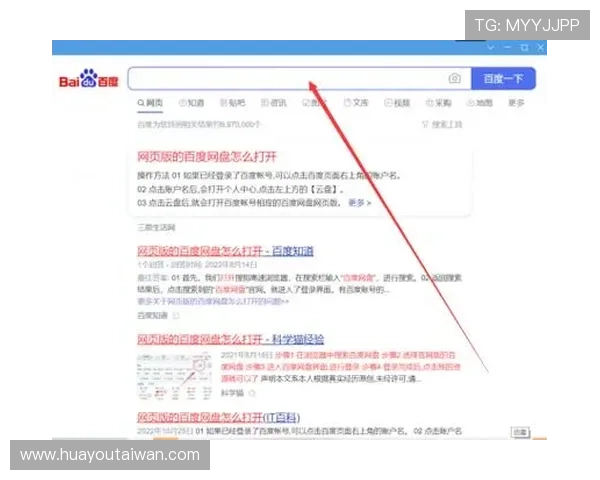The image size is (600, 480).
Task: Open the 科学猫经验 search result title
Action: 230,340
